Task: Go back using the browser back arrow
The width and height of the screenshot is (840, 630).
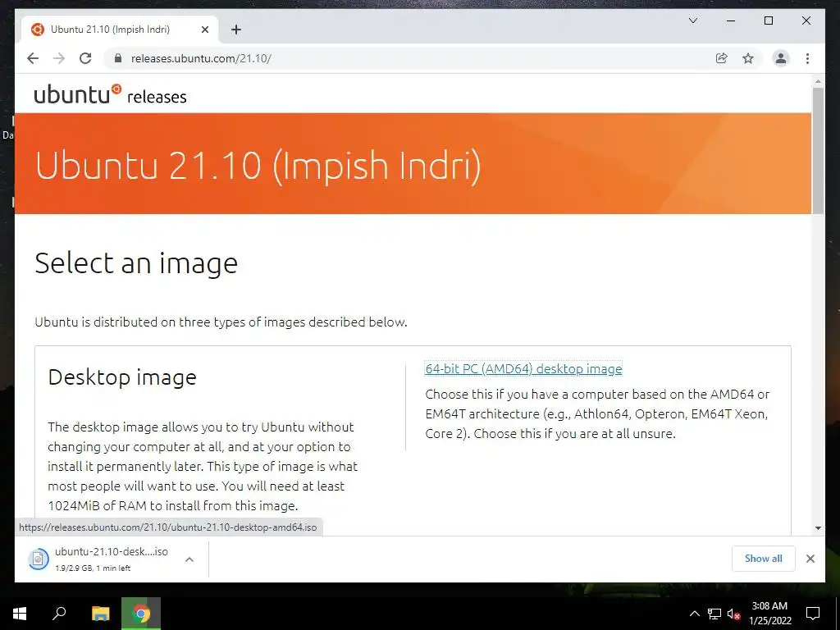Action: pos(33,58)
